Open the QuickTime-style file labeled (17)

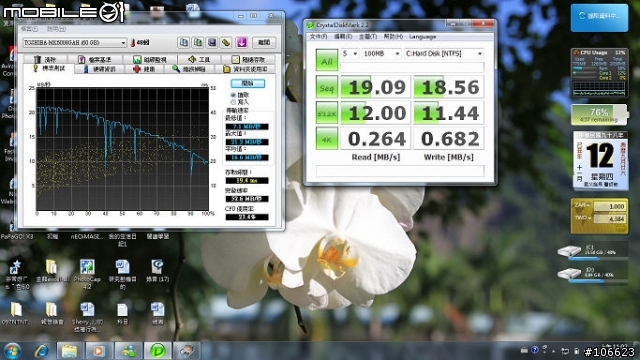tap(158, 270)
